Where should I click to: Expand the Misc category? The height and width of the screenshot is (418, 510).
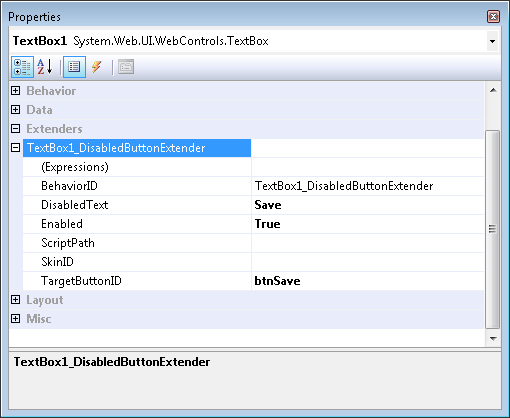point(16,319)
